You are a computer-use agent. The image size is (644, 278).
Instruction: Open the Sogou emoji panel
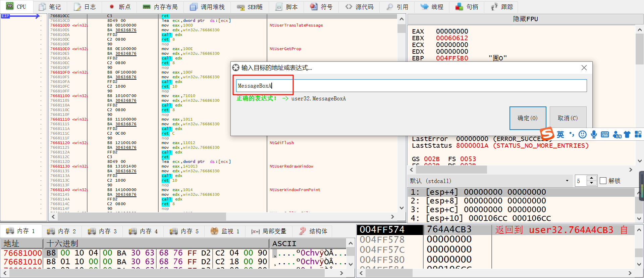[x=583, y=135]
